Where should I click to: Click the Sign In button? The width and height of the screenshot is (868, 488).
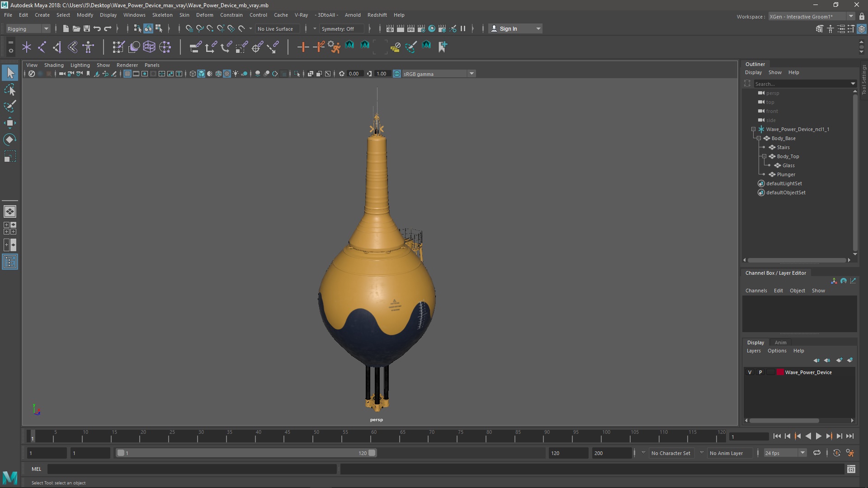508,29
